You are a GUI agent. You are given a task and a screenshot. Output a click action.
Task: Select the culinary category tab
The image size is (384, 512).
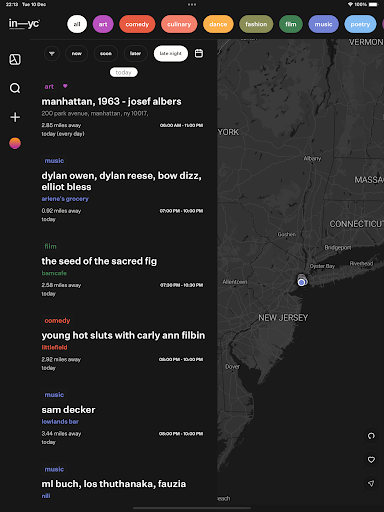179,24
